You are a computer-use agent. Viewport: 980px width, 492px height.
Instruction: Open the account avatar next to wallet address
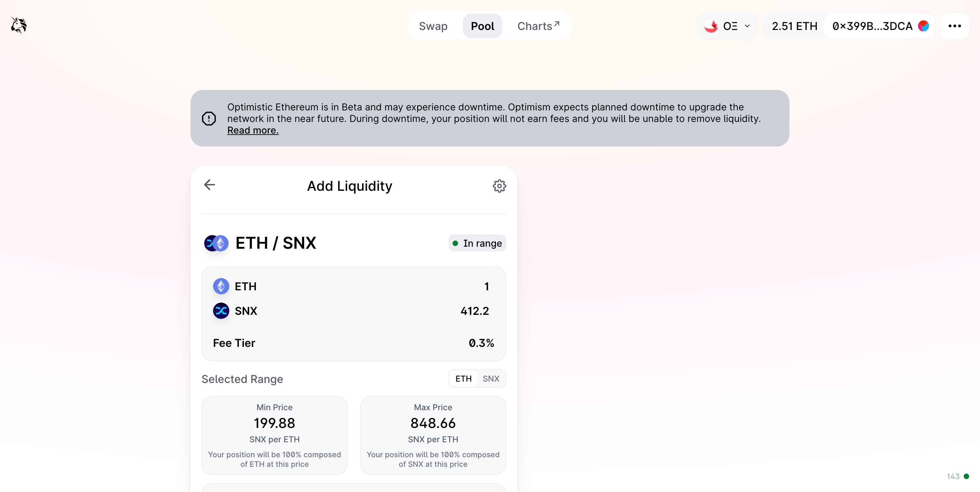(924, 26)
